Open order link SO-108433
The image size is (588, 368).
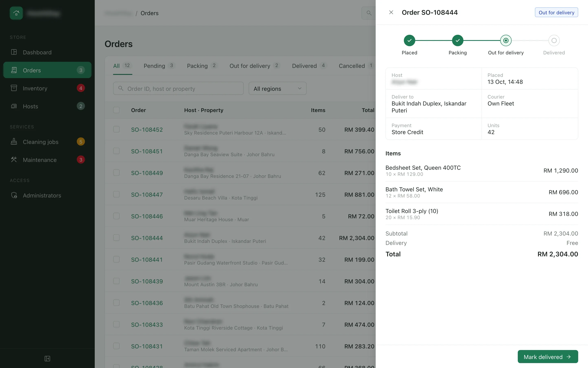pos(147,324)
